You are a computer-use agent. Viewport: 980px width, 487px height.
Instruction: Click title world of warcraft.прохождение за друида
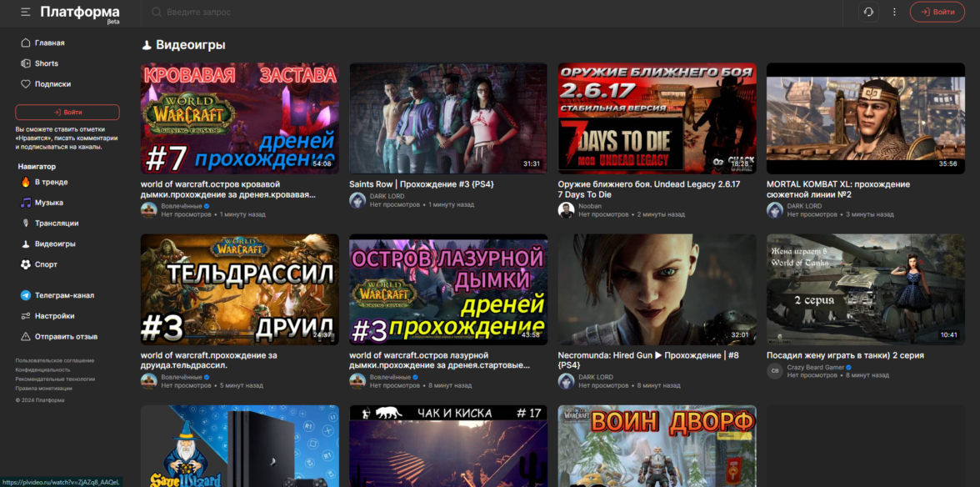click(x=208, y=360)
